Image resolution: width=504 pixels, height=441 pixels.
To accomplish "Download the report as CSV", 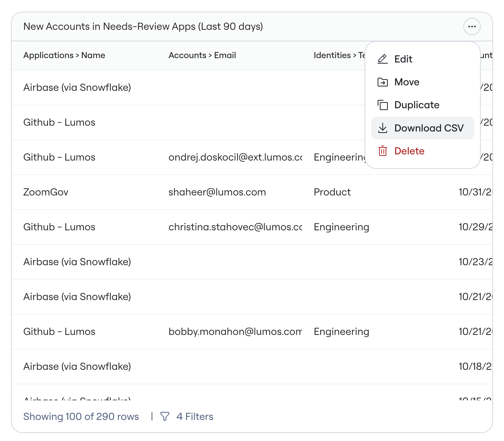I will [x=422, y=128].
